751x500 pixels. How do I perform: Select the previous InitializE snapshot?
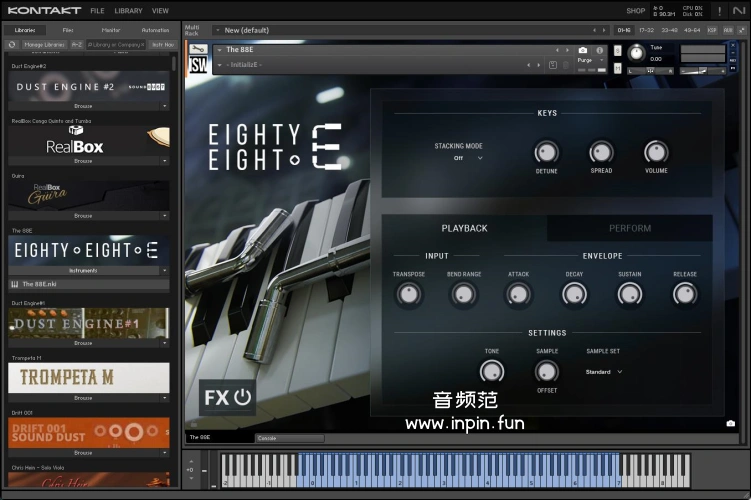(529, 65)
